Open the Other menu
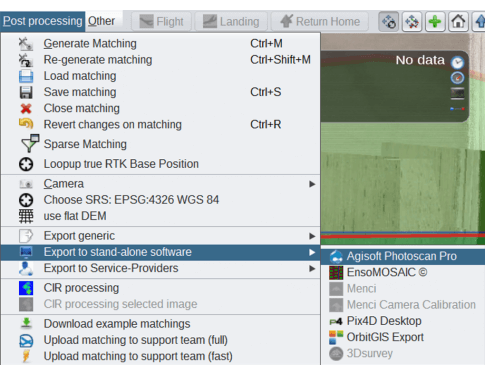 tap(101, 21)
